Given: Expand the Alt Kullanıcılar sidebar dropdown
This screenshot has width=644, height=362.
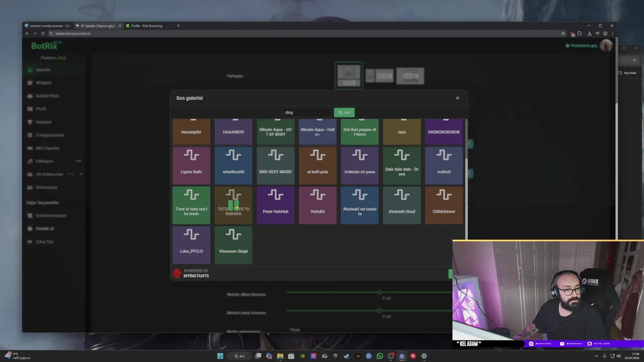Looking at the screenshot, I should (x=54, y=174).
